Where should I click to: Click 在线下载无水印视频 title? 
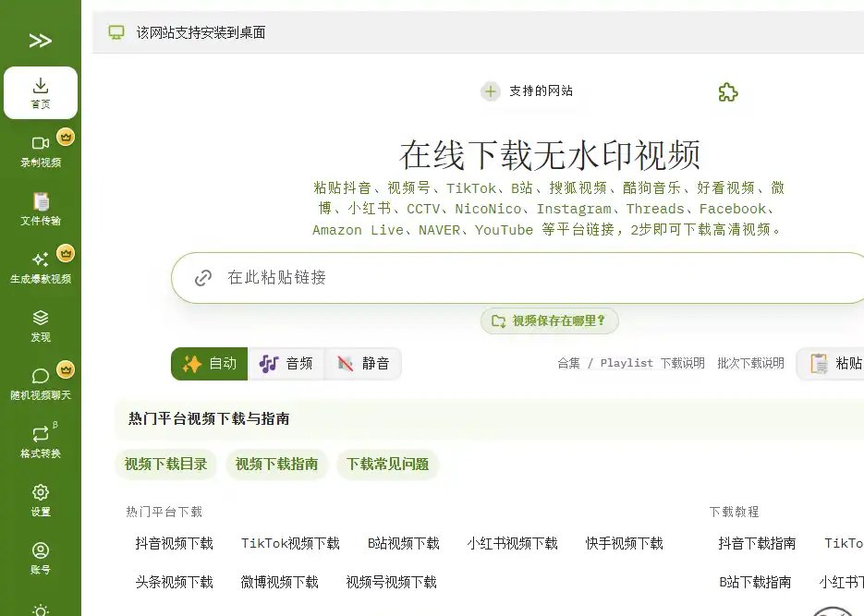550,155
